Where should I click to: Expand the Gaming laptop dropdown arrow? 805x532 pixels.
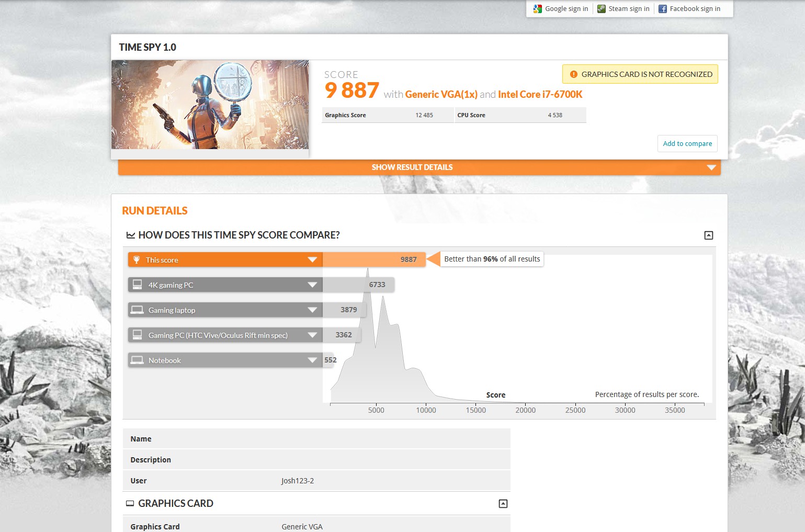coord(312,310)
